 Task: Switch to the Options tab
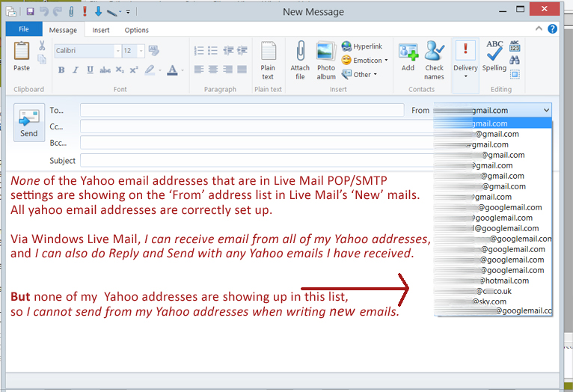tap(137, 30)
